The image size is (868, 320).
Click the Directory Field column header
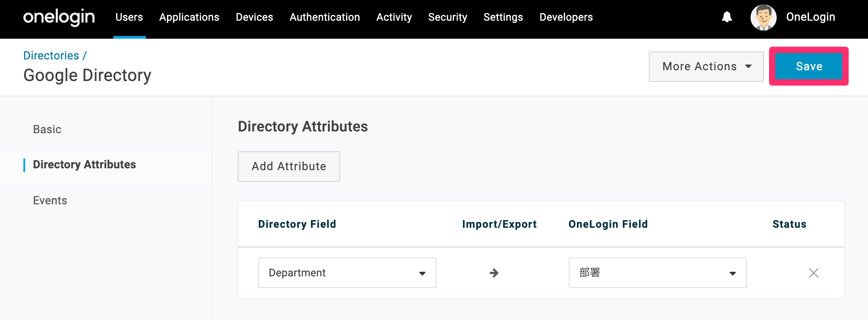(297, 224)
